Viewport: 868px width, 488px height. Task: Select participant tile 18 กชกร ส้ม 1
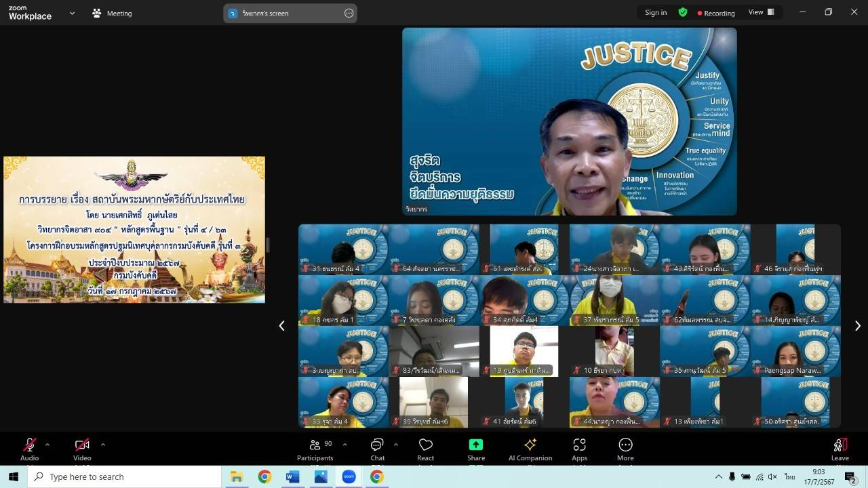click(344, 300)
